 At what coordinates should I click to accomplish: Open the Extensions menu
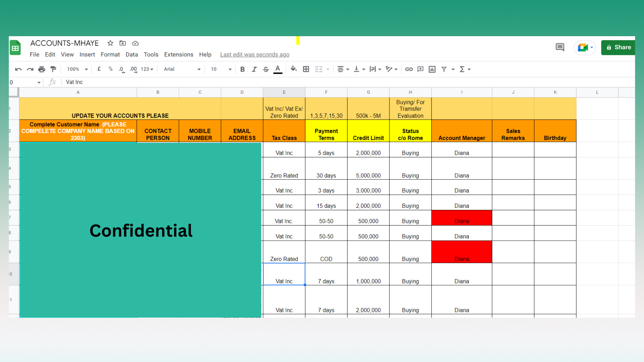click(x=178, y=55)
